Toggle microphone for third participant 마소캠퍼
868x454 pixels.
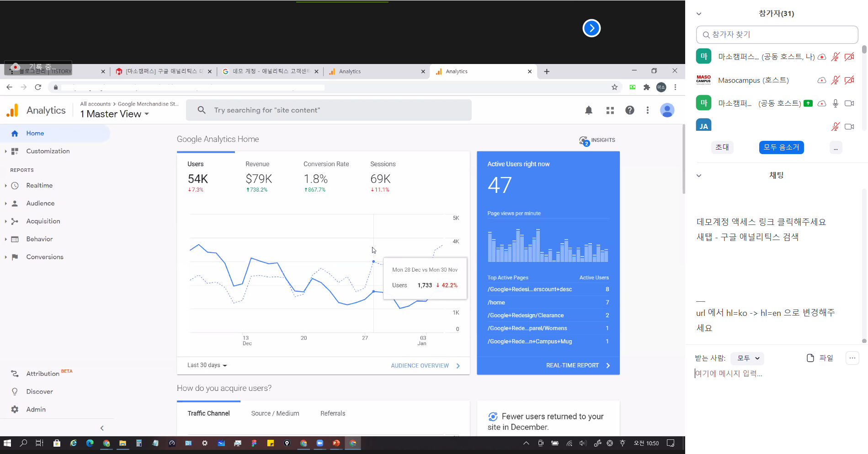835,103
